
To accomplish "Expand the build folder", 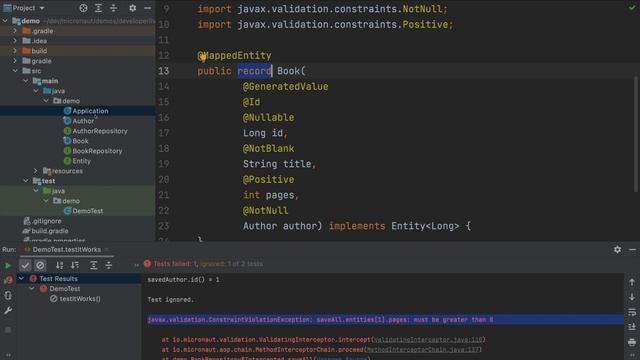I will [15, 51].
